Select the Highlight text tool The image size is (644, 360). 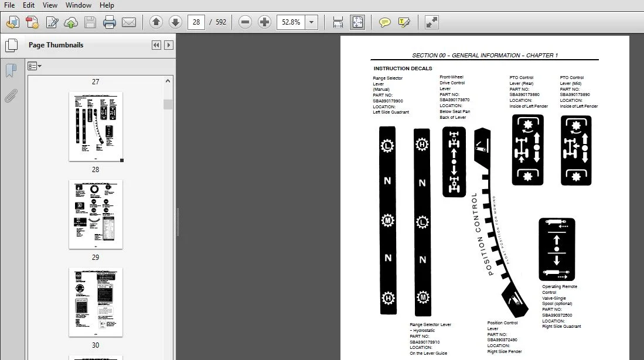tap(404, 22)
